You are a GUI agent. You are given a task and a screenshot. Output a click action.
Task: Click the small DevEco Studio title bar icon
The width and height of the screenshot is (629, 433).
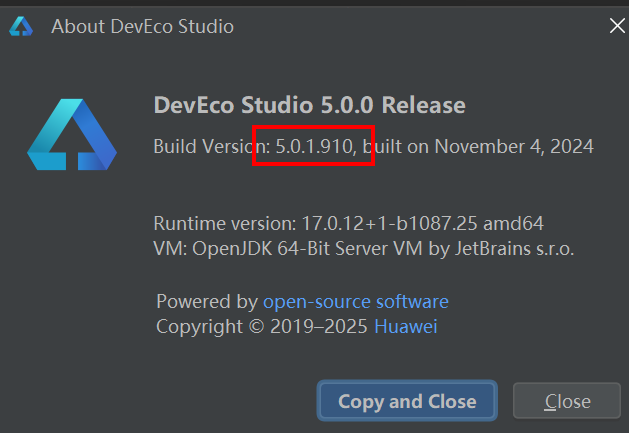pos(21,26)
